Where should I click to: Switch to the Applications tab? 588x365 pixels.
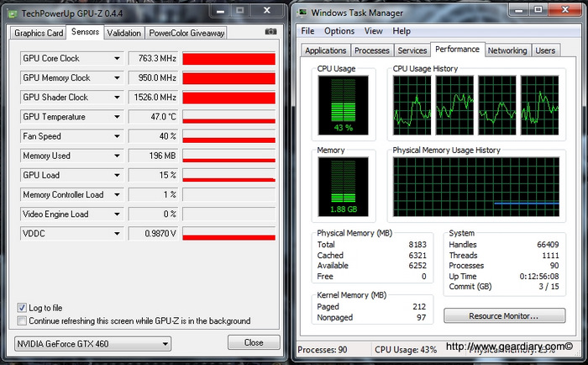pyautogui.click(x=326, y=50)
